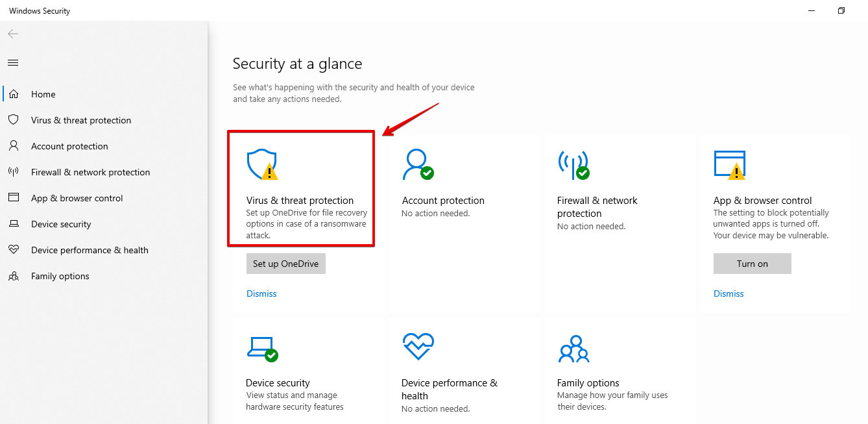Open Account protection from the sidebar
The image size is (868, 424).
coord(69,146)
